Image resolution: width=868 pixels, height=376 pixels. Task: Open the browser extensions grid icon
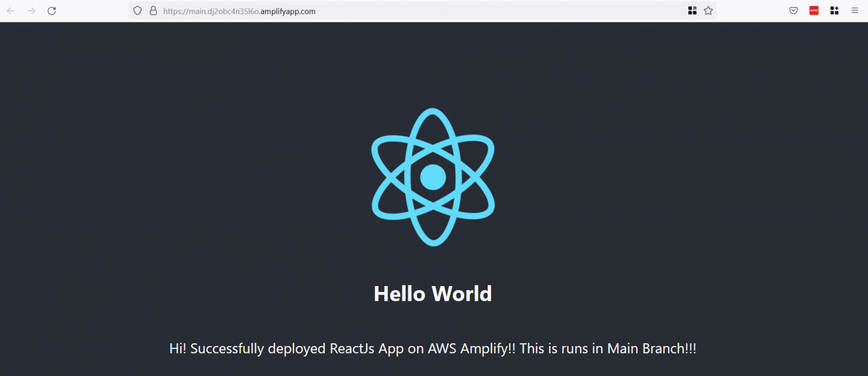coord(834,10)
